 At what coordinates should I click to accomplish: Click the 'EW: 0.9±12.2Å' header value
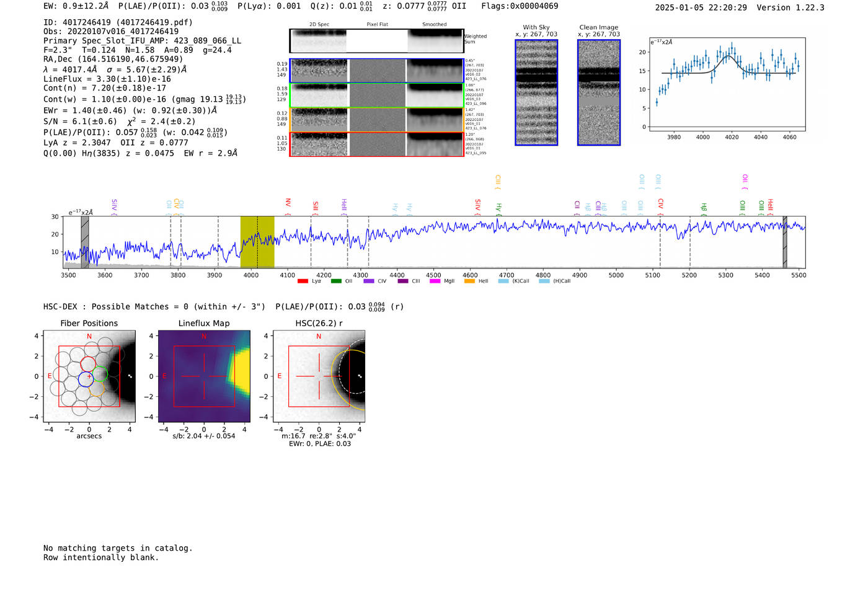76,6
